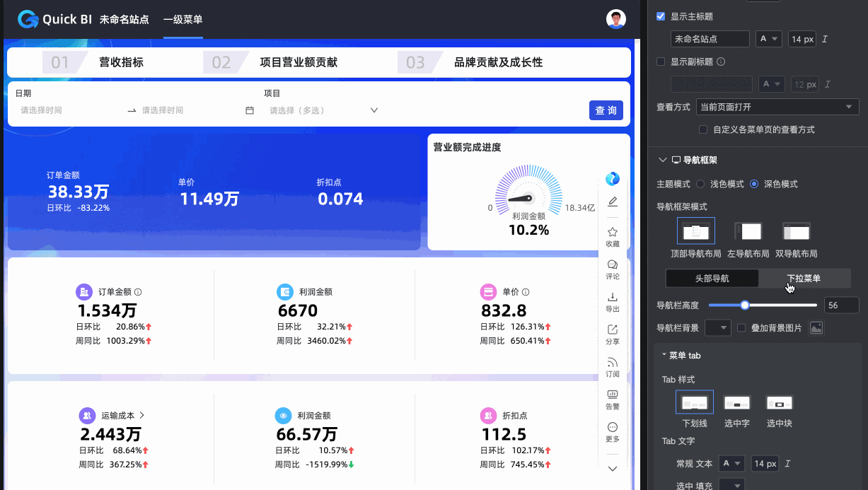This screenshot has width=868, height=490.
Task: Click the 导出 export icon
Action: click(x=613, y=297)
